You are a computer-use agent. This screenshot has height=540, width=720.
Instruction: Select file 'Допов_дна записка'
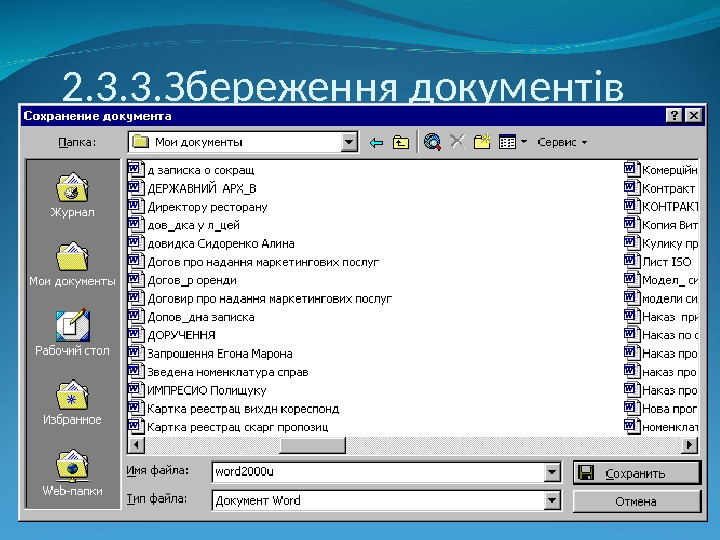201,317
